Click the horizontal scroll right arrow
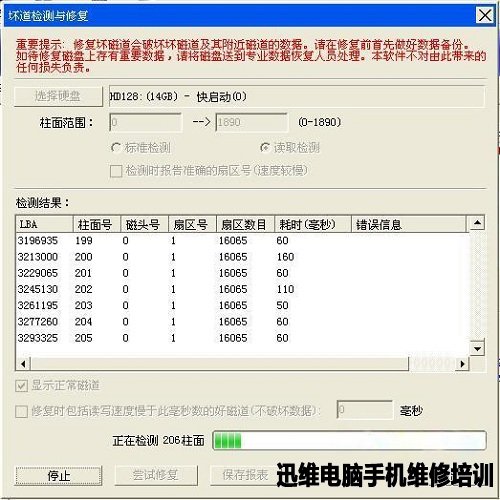Image resolution: width=500 pixels, height=500 pixels. (462, 364)
